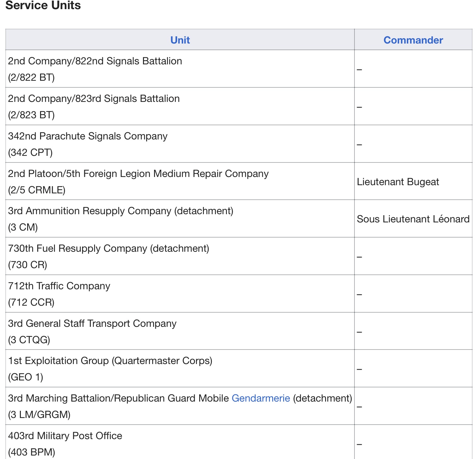Select '3rd Marching Battalion/Republican Guard Mobile' text
The width and height of the screenshot is (476, 459).
coord(118,398)
